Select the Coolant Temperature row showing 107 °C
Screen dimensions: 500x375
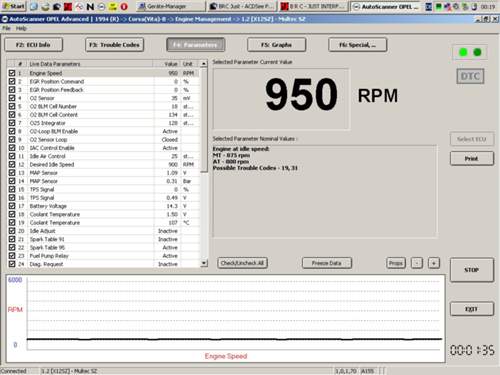[103, 222]
